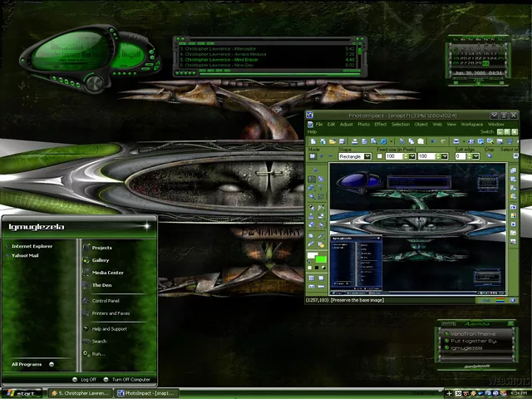The image size is (532, 399).
Task: Open the Soft edge value dropdown arrow
Action: click(475, 156)
